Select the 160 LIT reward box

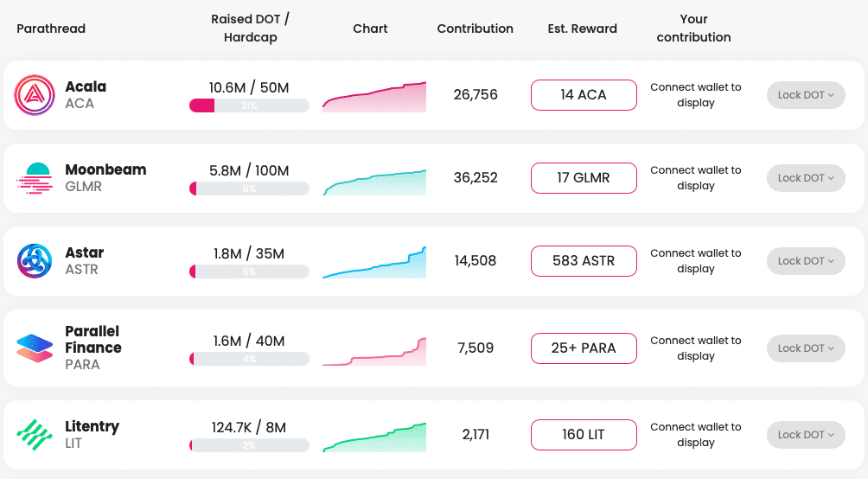coord(584,435)
